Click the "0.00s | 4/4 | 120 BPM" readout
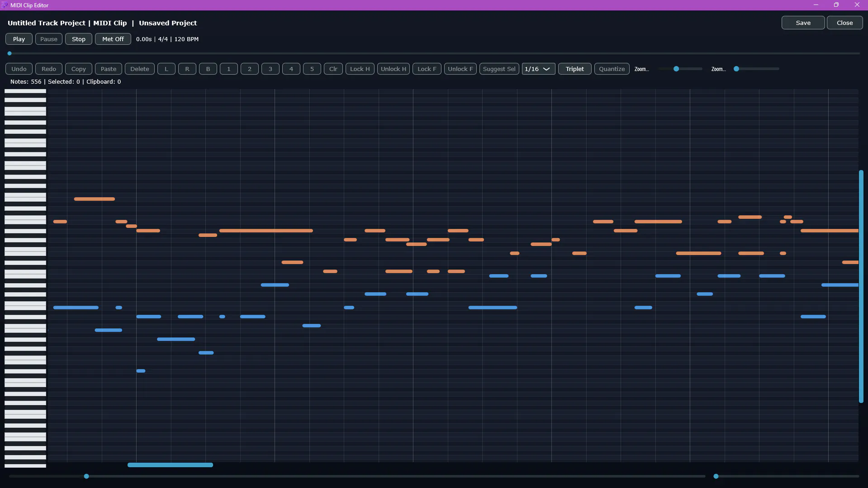The width and height of the screenshot is (868, 488). pos(167,39)
